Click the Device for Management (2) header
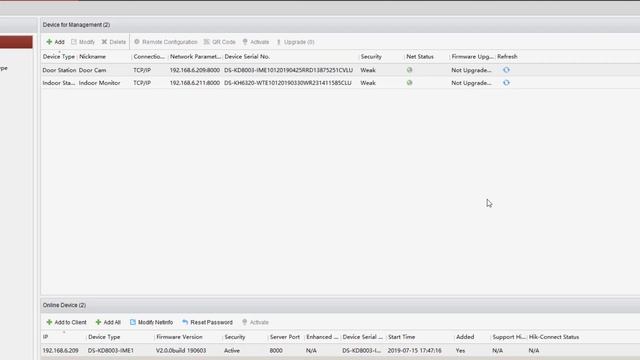 pos(76,25)
